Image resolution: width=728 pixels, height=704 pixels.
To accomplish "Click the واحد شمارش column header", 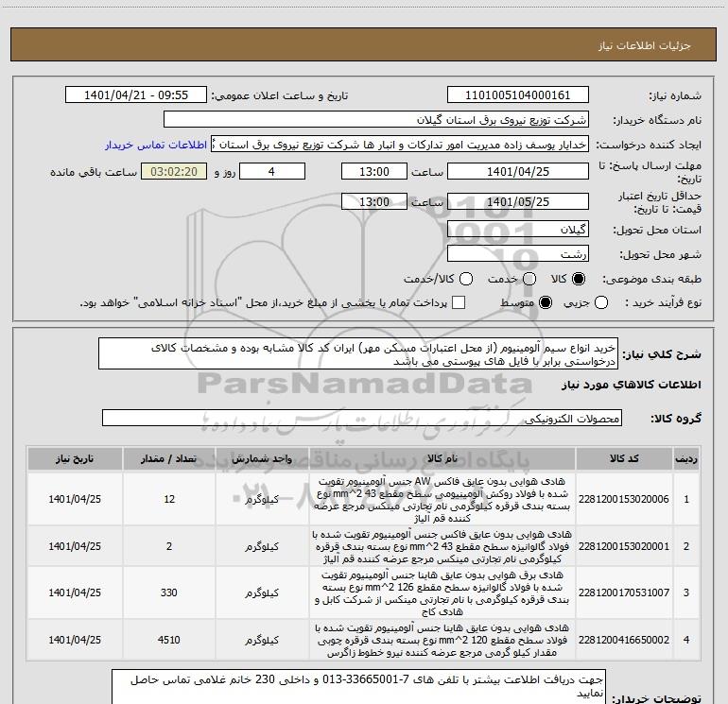I will click(x=262, y=459).
